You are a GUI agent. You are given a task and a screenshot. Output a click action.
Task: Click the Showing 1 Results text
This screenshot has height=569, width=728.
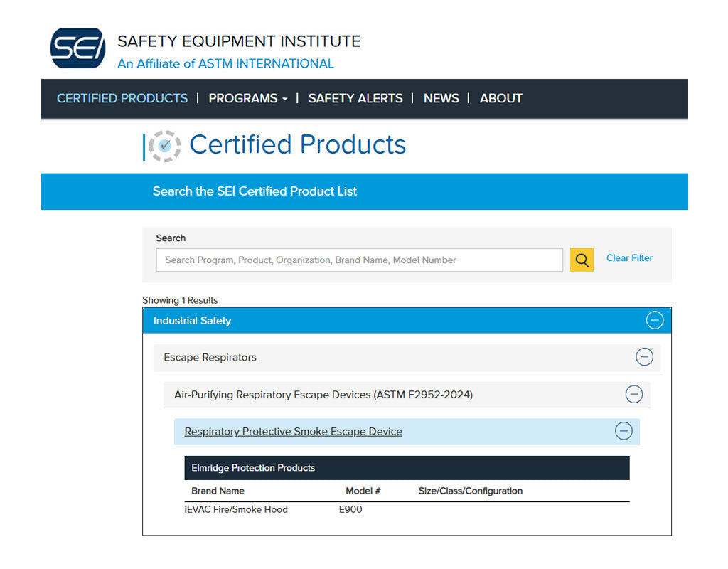pyautogui.click(x=180, y=300)
